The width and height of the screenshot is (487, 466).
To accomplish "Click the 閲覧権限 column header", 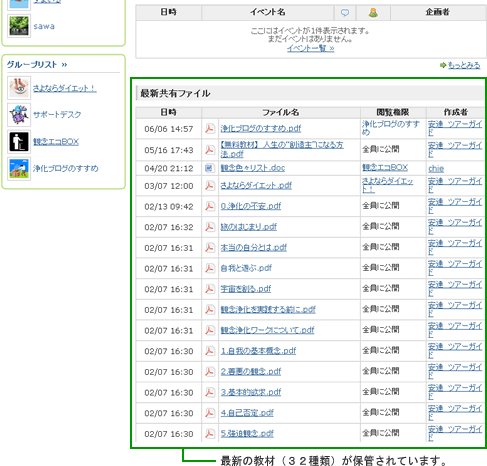I will pyautogui.click(x=393, y=112).
